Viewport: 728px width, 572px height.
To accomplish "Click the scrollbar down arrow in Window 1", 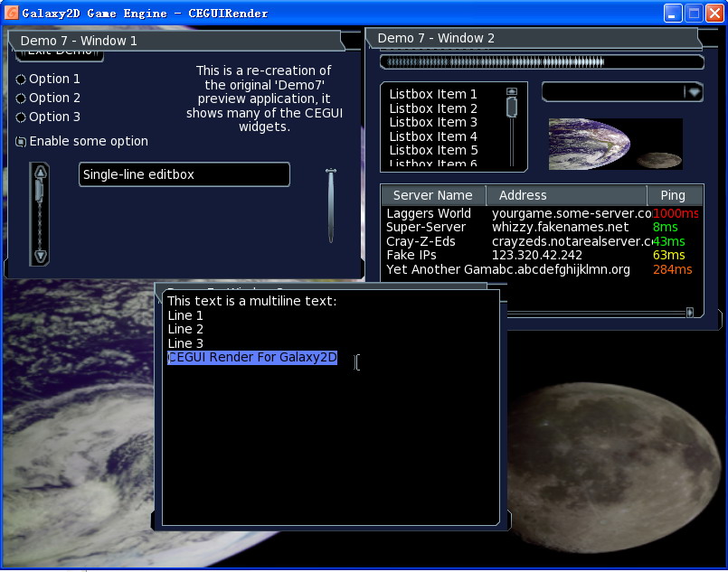I will (40, 256).
